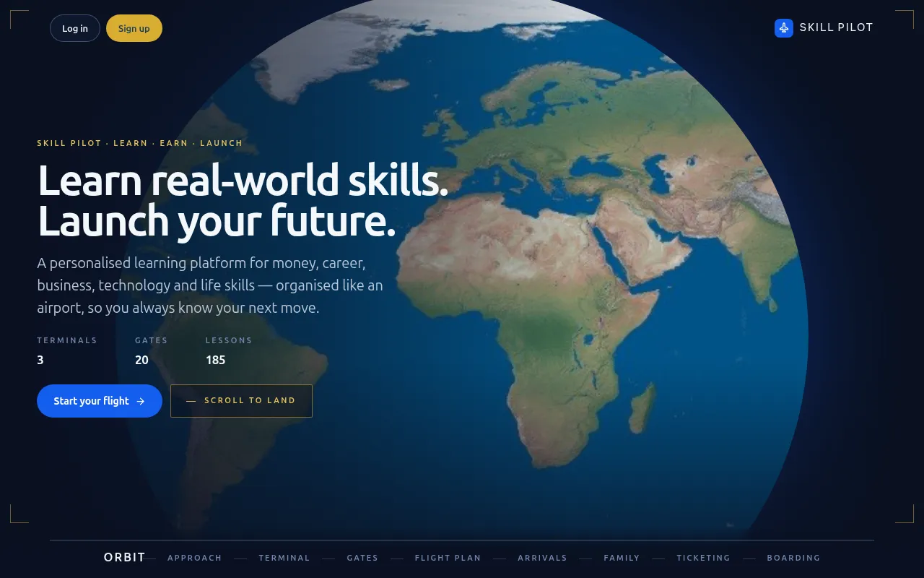Navigate to the Gates section

click(362, 558)
